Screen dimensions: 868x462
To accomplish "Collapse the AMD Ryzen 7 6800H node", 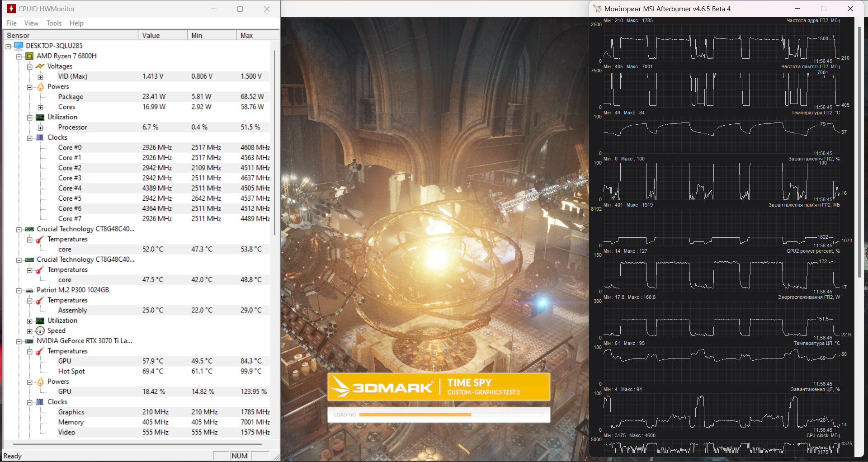I will (x=19, y=57).
